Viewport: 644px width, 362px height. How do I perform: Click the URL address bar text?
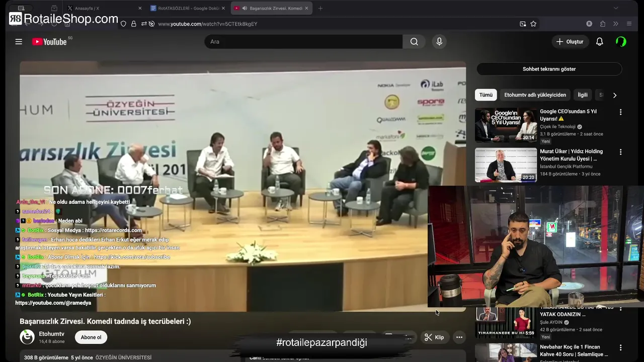pos(207,24)
